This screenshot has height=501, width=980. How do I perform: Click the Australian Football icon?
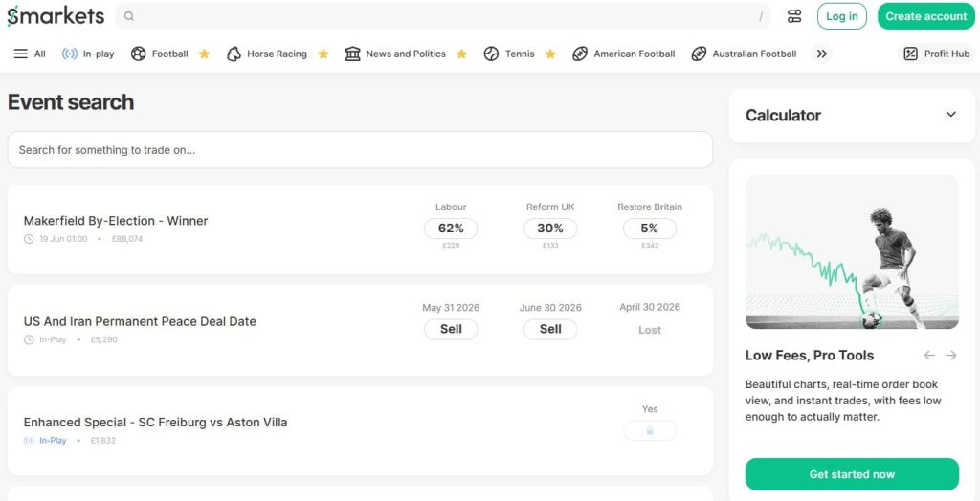click(699, 54)
